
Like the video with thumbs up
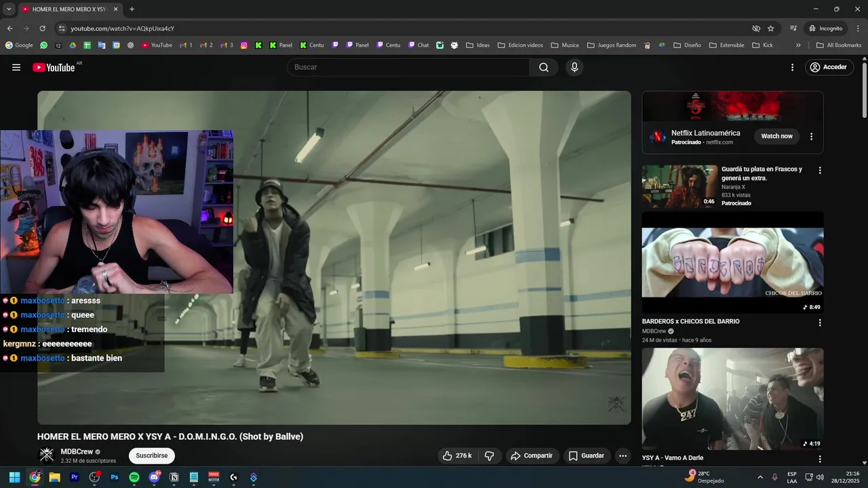(x=457, y=455)
